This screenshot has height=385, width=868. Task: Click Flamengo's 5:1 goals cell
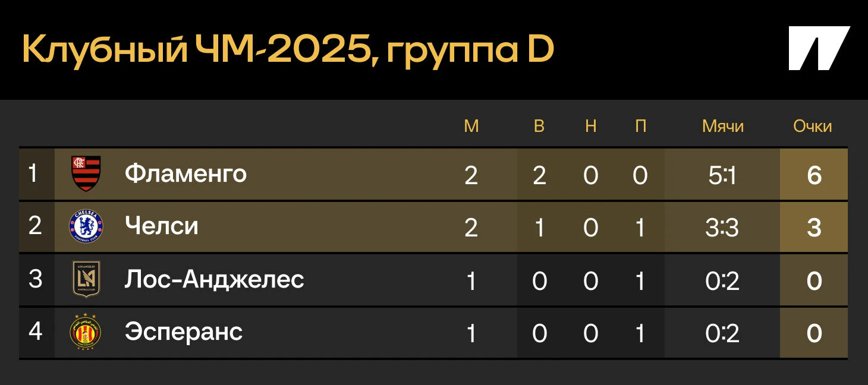[722, 175]
